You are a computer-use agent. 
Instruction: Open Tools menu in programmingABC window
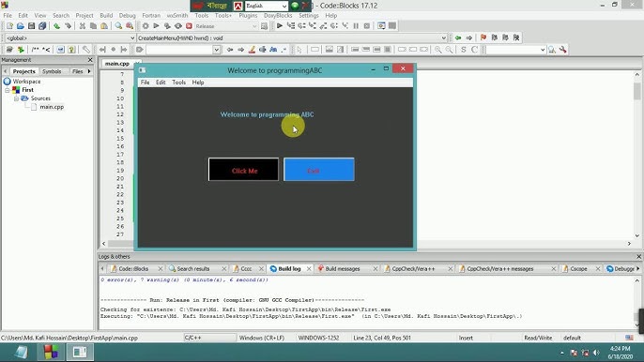point(178,83)
